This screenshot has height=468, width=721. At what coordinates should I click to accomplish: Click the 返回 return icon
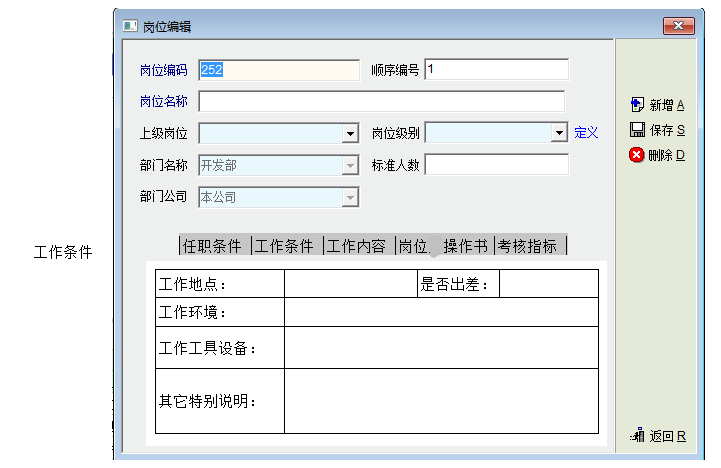(637, 435)
